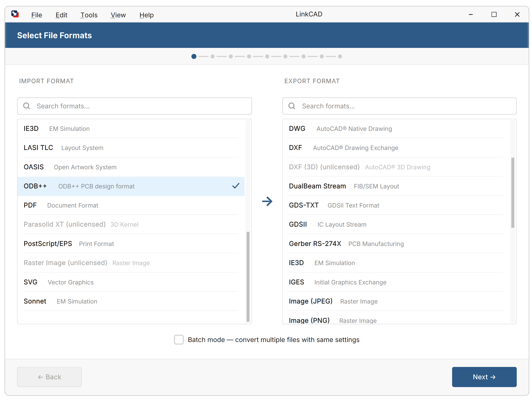The height and width of the screenshot is (400, 532).
Task: Select GDS-TXT export format
Action: (x=396, y=205)
